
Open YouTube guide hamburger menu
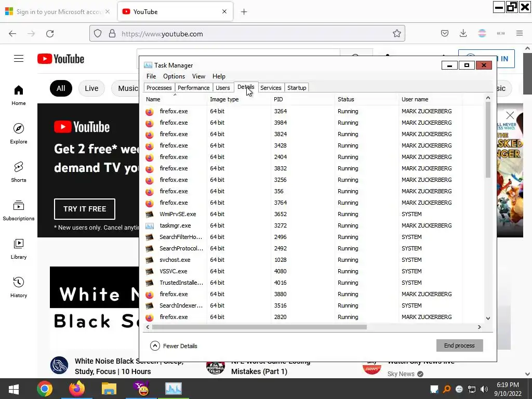point(19,59)
